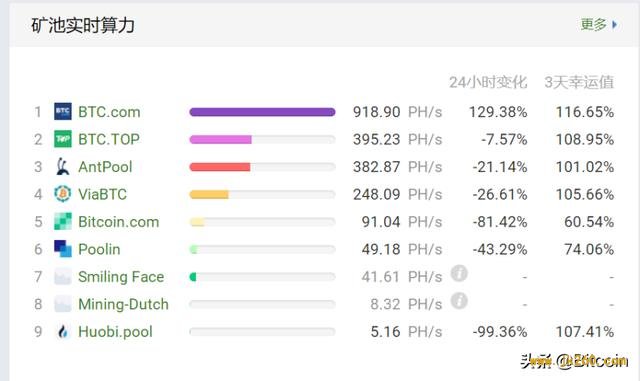Click info icon beside Mining-Dutch hashrate
The height and width of the screenshot is (381, 640).
[459, 301]
